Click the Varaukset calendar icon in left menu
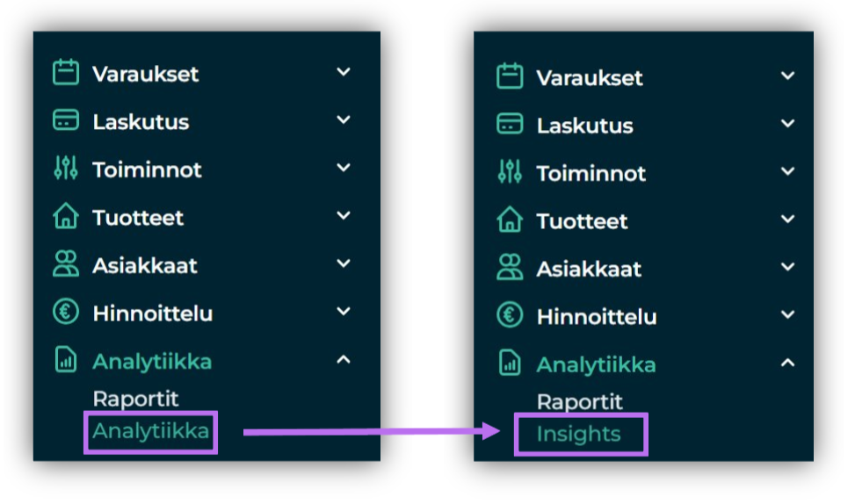855x504 pixels. click(x=66, y=73)
